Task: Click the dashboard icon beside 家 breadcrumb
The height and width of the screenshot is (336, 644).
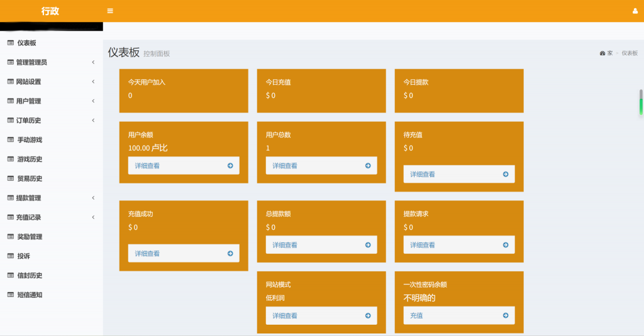Action: (x=602, y=53)
